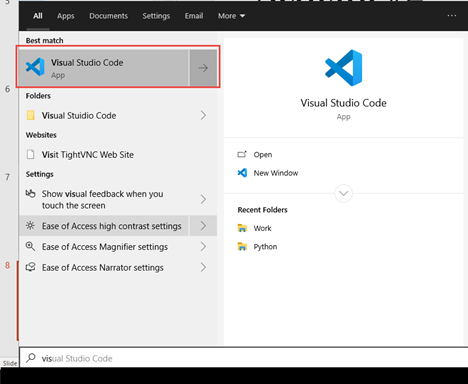Click the folder icon beside Work
Viewport: 468px width, 384px height.
pyautogui.click(x=242, y=228)
